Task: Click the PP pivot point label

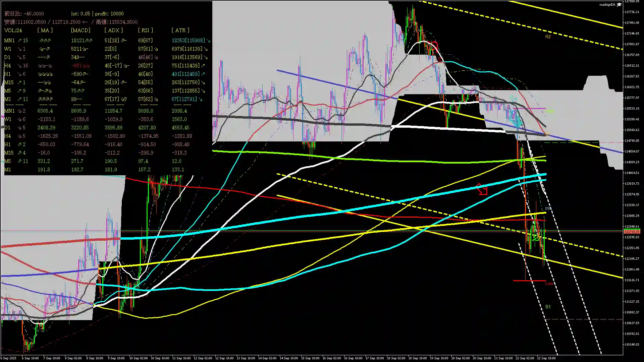Action: click(x=548, y=209)
